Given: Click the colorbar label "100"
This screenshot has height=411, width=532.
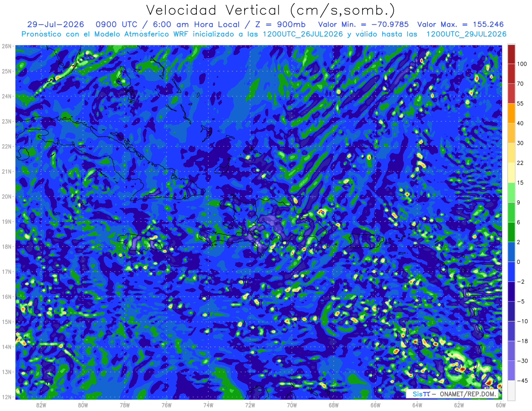Looking at the screenshot, I should (522, 64).
